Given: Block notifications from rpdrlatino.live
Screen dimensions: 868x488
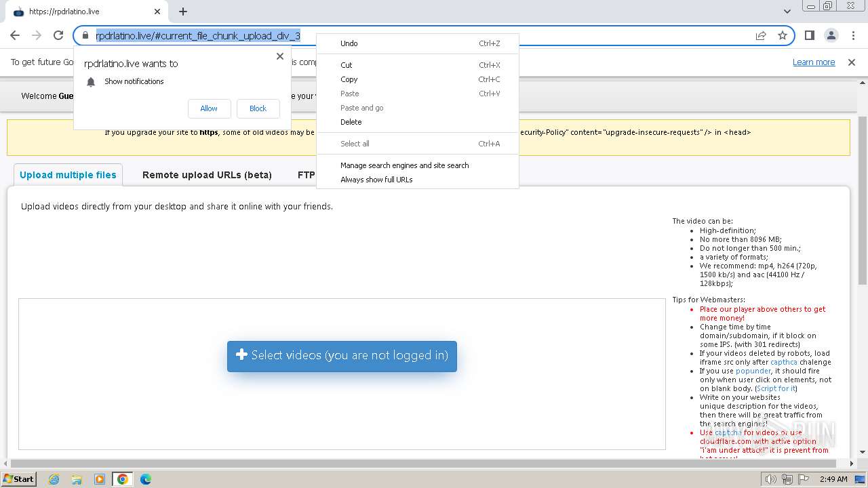Looking at the screenshot, I should 258,108.
